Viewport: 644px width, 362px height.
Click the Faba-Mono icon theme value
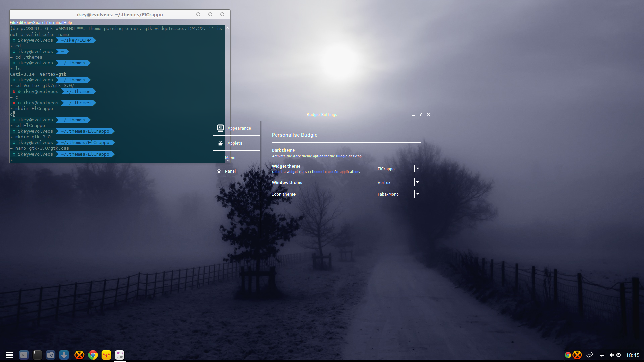tap(388, 194)
